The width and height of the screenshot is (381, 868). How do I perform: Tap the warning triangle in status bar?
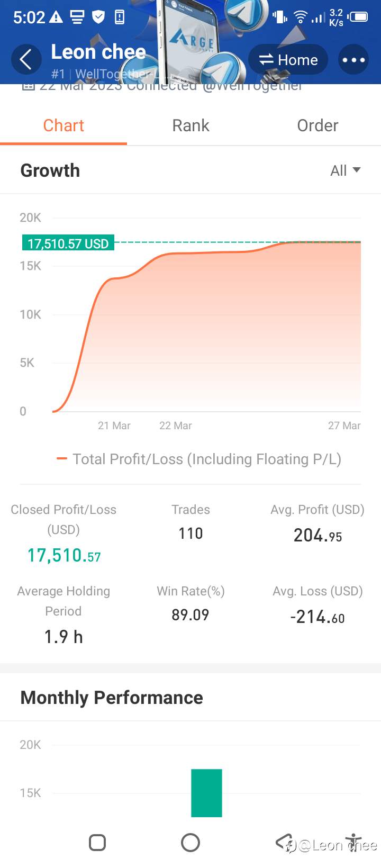coord(56,17)
